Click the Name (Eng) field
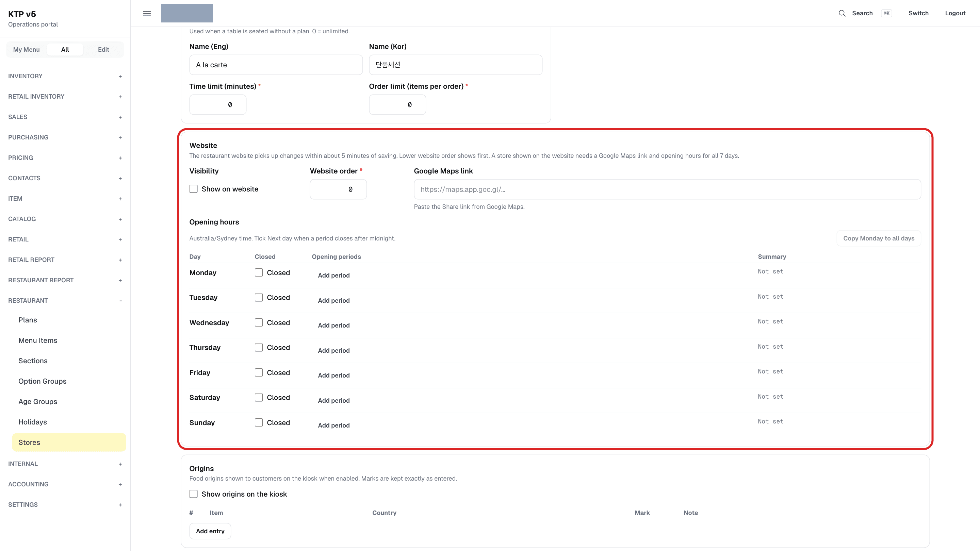Viewport: 980px width, 551px height. (x=276, y=65)
